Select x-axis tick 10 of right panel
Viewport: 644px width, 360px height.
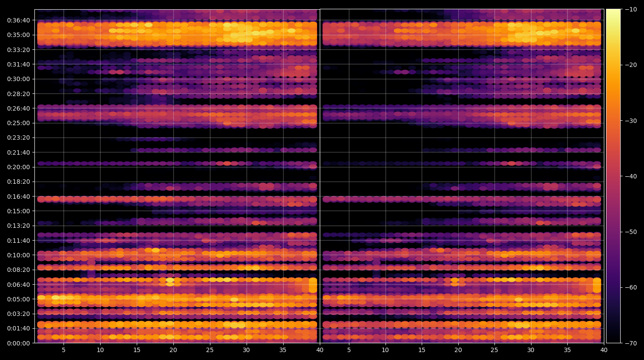tap(386, 350)
